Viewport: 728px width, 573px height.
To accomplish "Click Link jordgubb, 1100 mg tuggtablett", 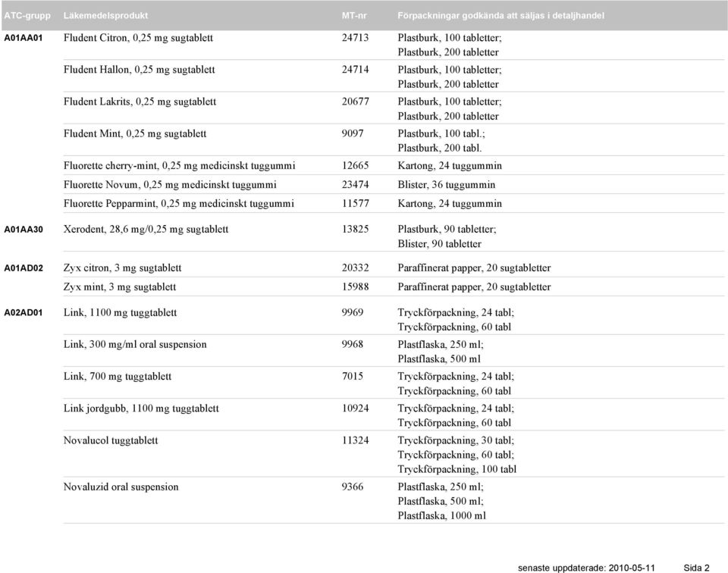I will [141, 409].
